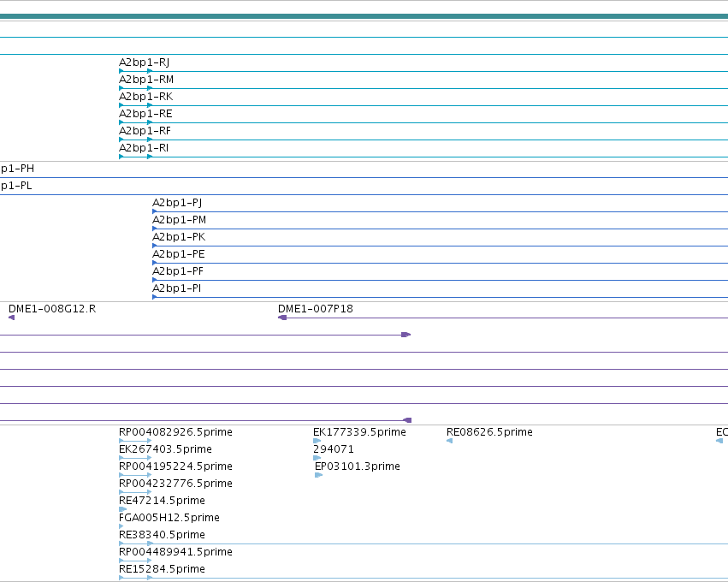
Task: Select the RP004082926.5prime EST label
Action: pos(175,432)
